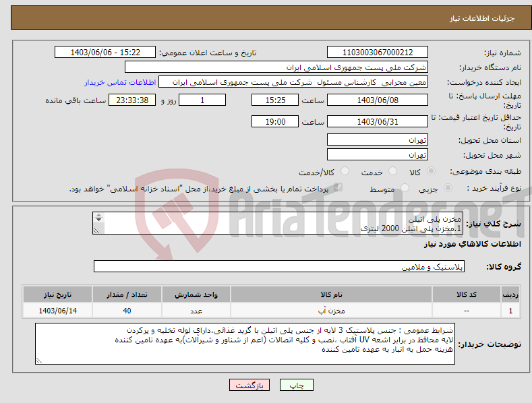Screen dimensions: 532x403
Task: Click scroll down arrow in شرح کلی نیاز box
Action: point(98,220)
